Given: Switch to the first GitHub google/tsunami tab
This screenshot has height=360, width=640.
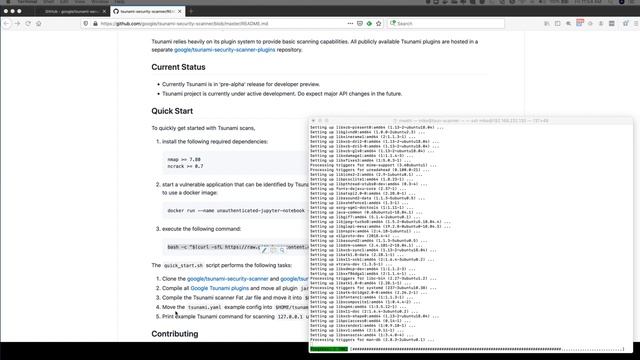Looking at the screenshot, I should pyautogui.click(x=71, y=11).
